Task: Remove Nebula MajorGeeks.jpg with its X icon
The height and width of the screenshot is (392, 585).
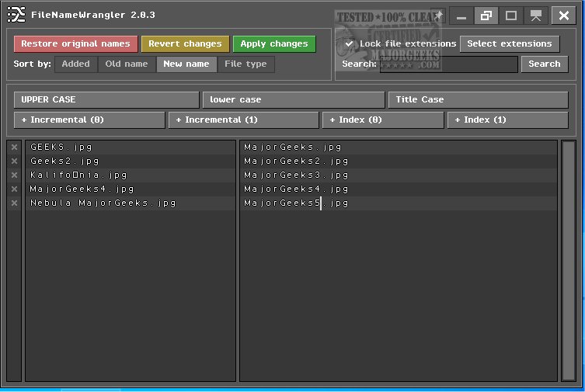Action: [14, 203]
